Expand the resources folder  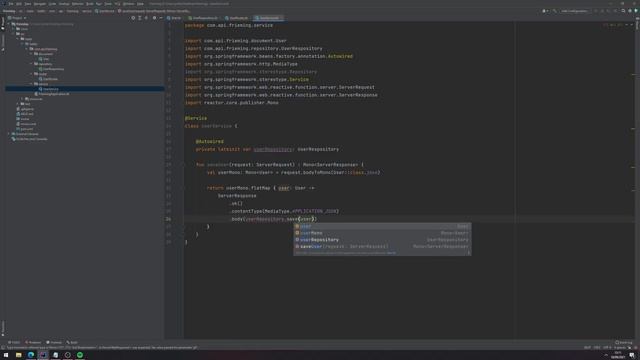(x=22, y=99)
